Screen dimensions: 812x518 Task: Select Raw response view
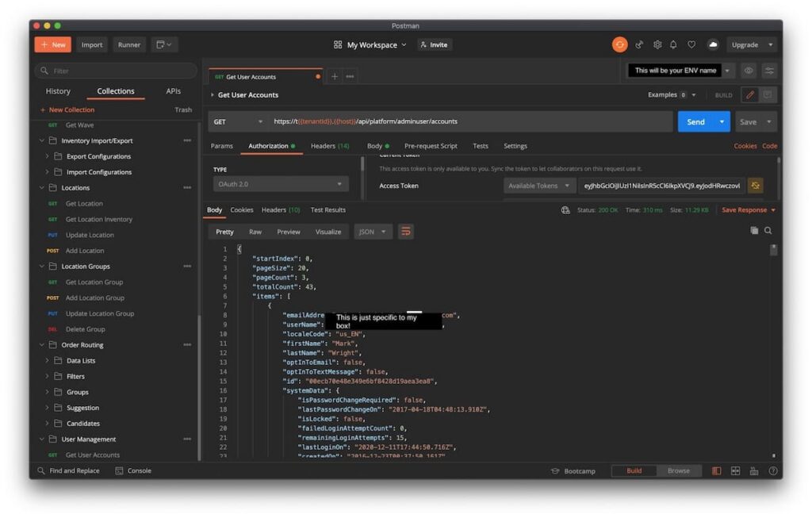pos(255,232)
